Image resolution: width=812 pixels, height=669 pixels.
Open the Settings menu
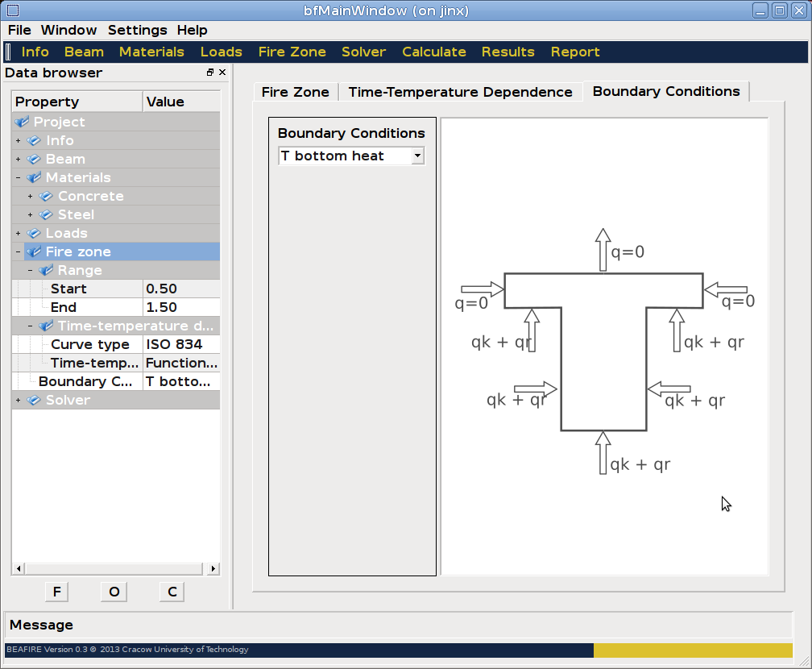pos(137,30)
